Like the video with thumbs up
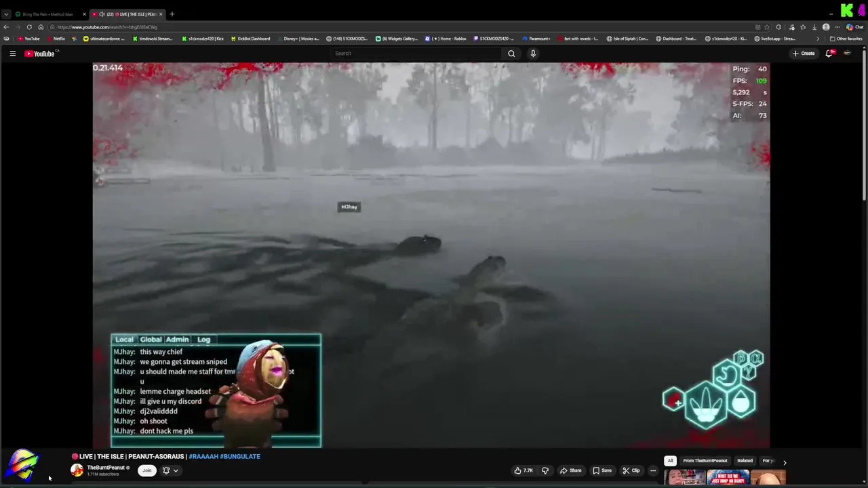Screen dimensions: 868x488 (524, 470)
